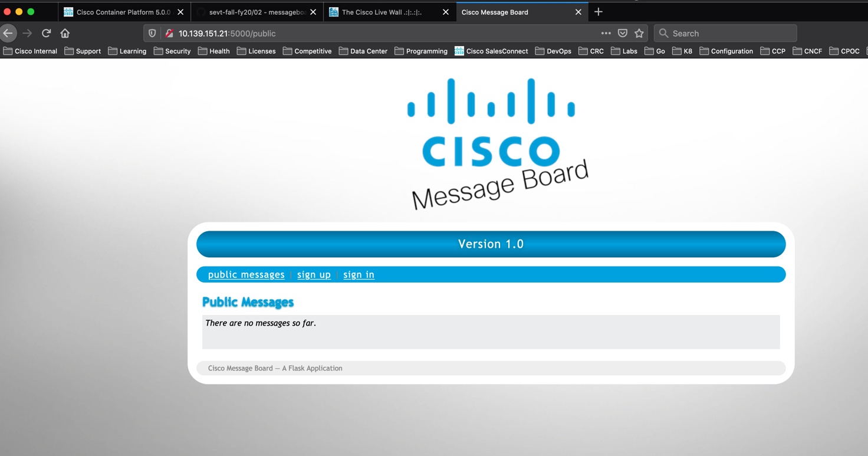Open Security bookmarks folder
Image resolution: width=868 pixels, height=456 pixels.
[x=172, y=51]
